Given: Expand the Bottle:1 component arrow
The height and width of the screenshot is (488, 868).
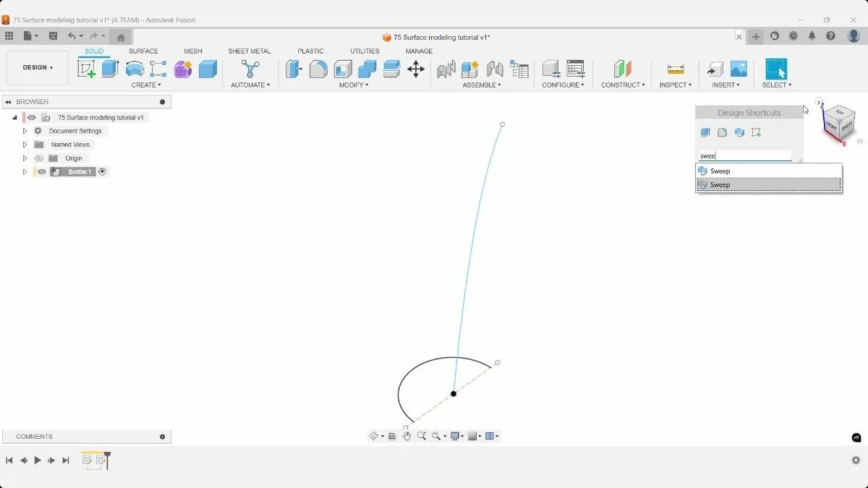Looking at the screenshot, I should [x=25, y=172].
